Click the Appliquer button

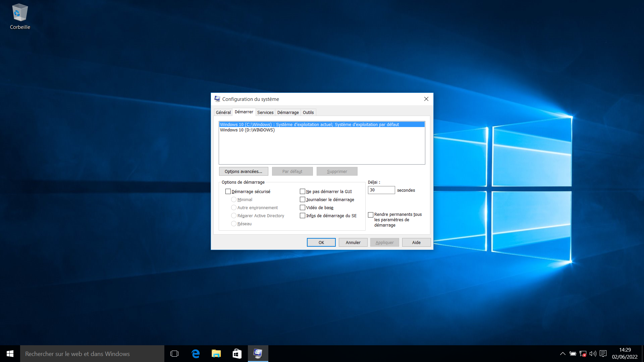tap(384, 242)
